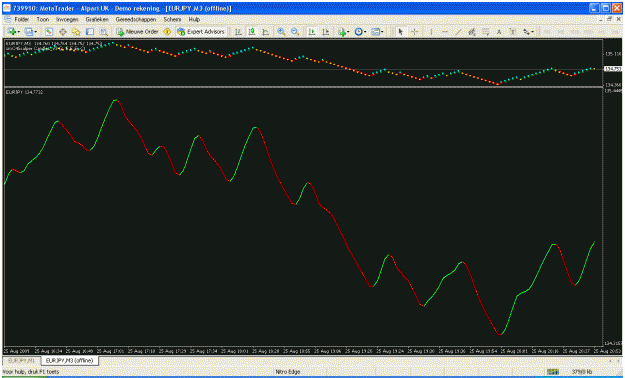Image resolution: width=625 pixels, height=378 pixels.
Task: Click the '25 Aug 17:01' time axis label
Action: pos(110,351)
